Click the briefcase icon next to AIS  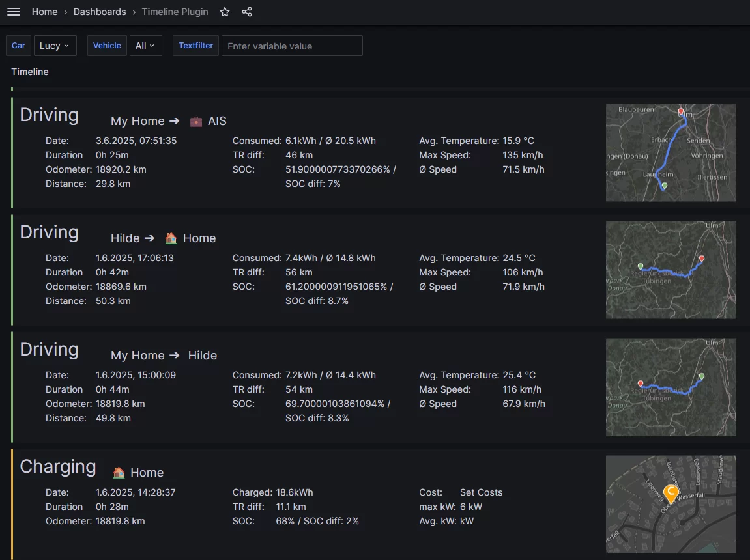196,121
